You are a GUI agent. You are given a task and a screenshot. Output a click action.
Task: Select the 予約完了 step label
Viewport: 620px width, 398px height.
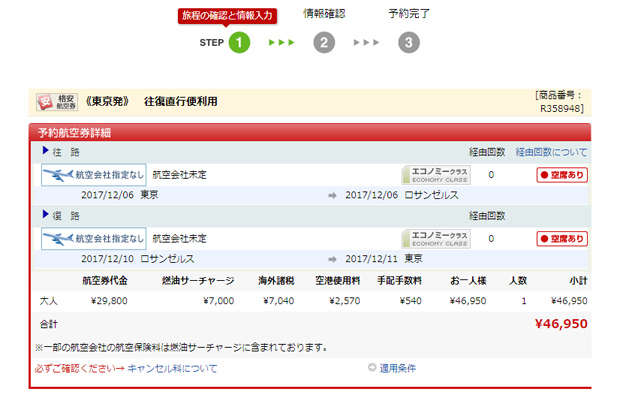[409, 13]
